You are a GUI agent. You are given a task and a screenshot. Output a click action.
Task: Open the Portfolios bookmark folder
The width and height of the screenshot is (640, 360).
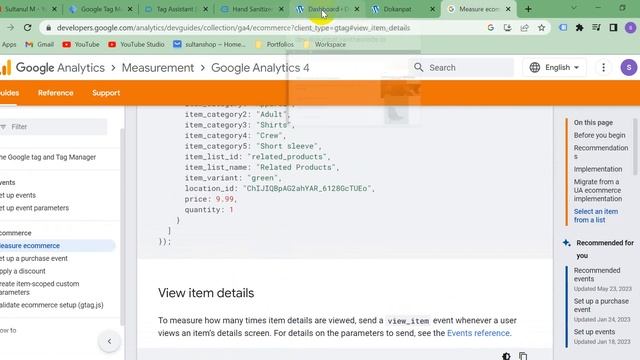(x=274, y=44)
